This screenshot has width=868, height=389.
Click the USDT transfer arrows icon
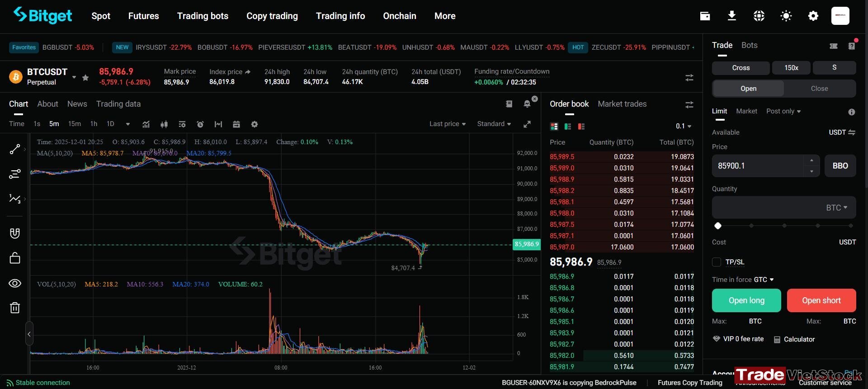pos(852,132)
